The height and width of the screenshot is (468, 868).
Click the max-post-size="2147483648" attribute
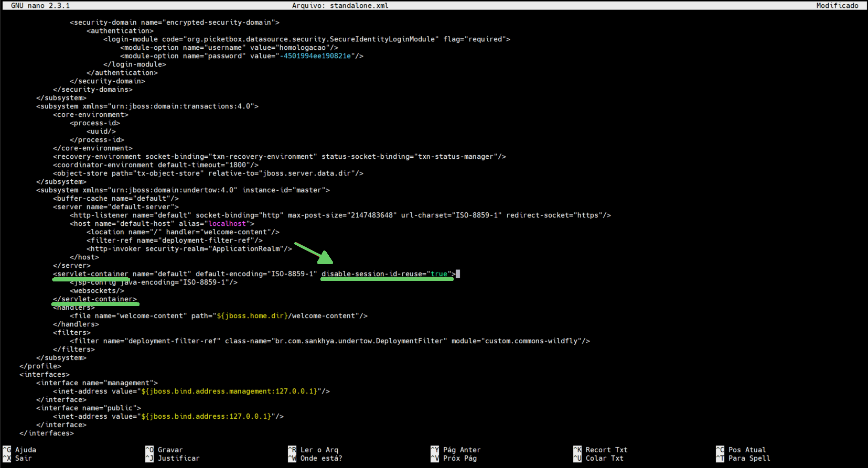pyautogui.click(x=342, y=215)
